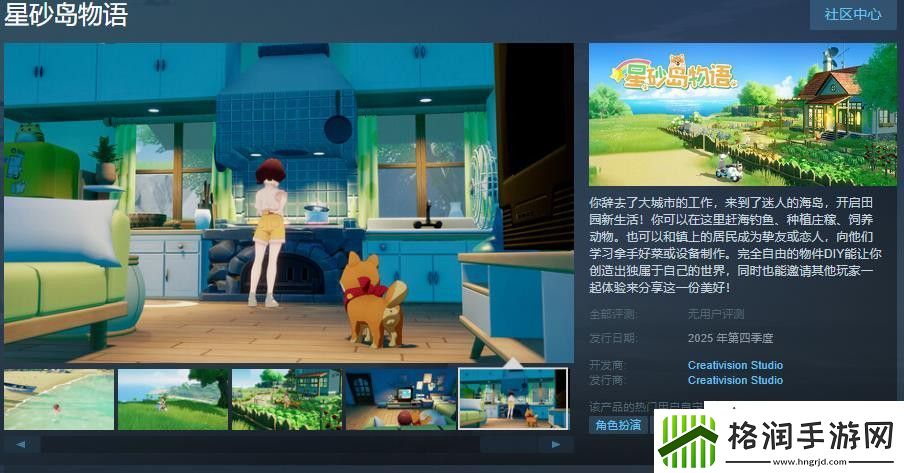Select the kitchen with dog screenshot thumbnail

point(513,399)
